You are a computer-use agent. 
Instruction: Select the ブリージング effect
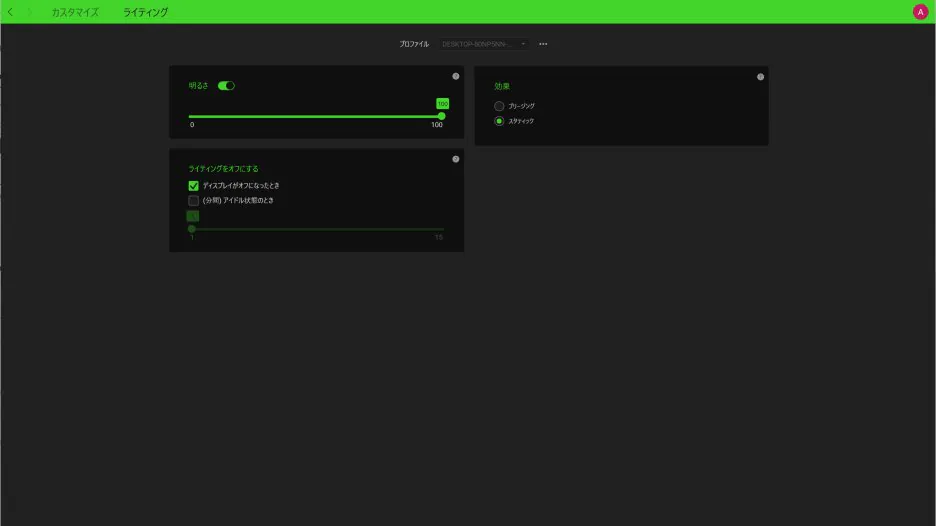coord(499,106)
